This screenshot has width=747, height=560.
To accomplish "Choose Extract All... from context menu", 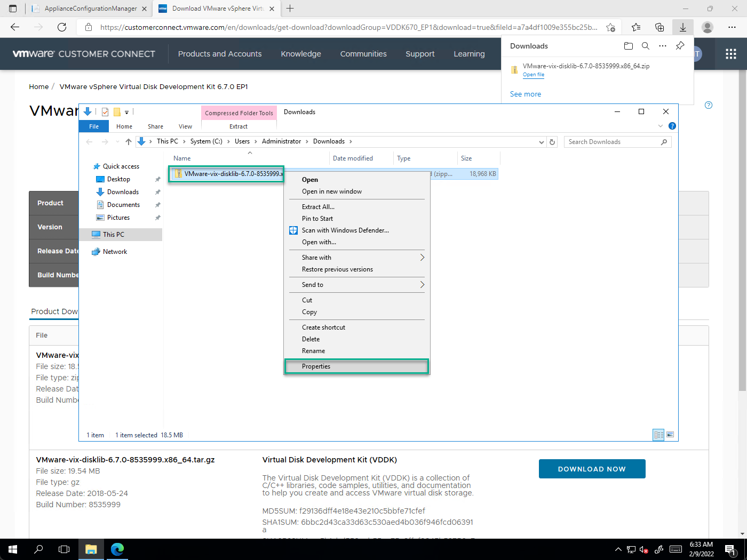I will tap(356, 207).
